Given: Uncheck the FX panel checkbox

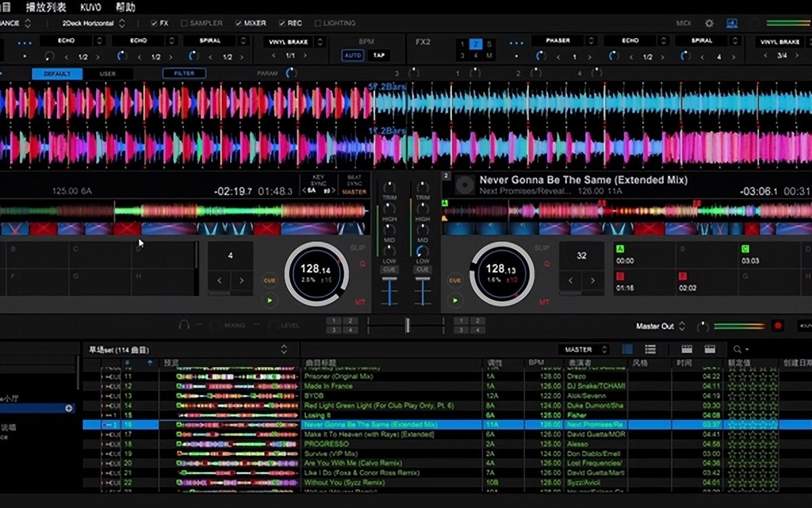Looking at the screenshot, I should (x=154, y=23).
